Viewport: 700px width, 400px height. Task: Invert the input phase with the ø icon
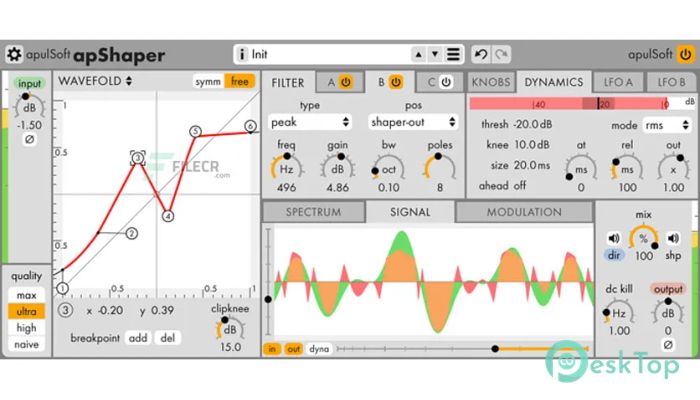tap(29, 139)
